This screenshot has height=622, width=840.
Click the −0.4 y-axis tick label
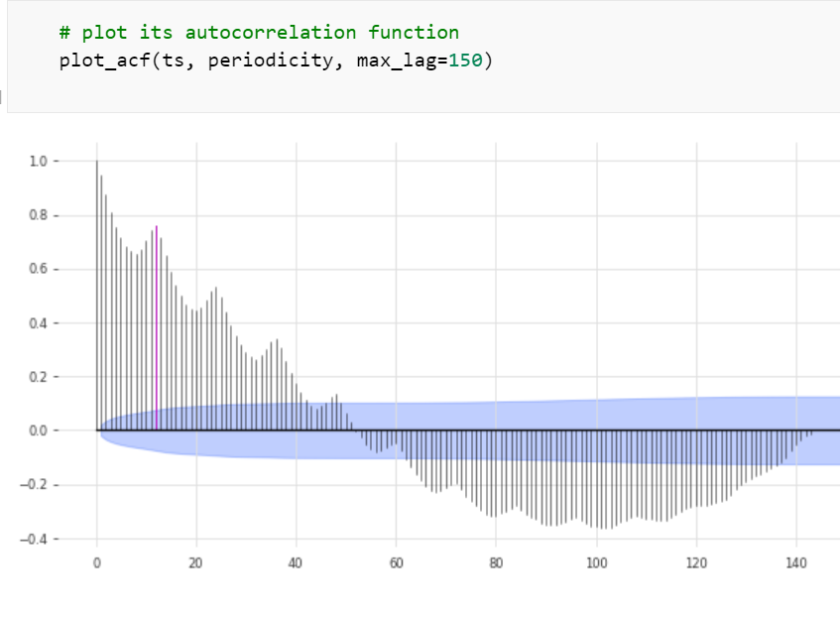click(x=34, y=539)
